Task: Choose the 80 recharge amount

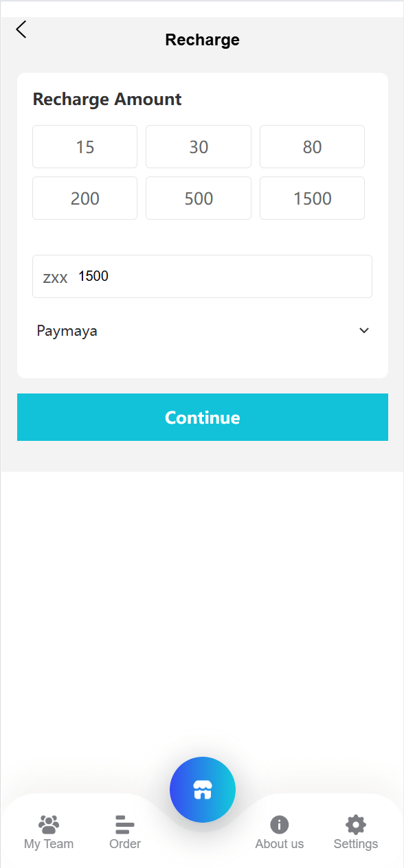Action: pyautogui.click(x=313, y=147)
